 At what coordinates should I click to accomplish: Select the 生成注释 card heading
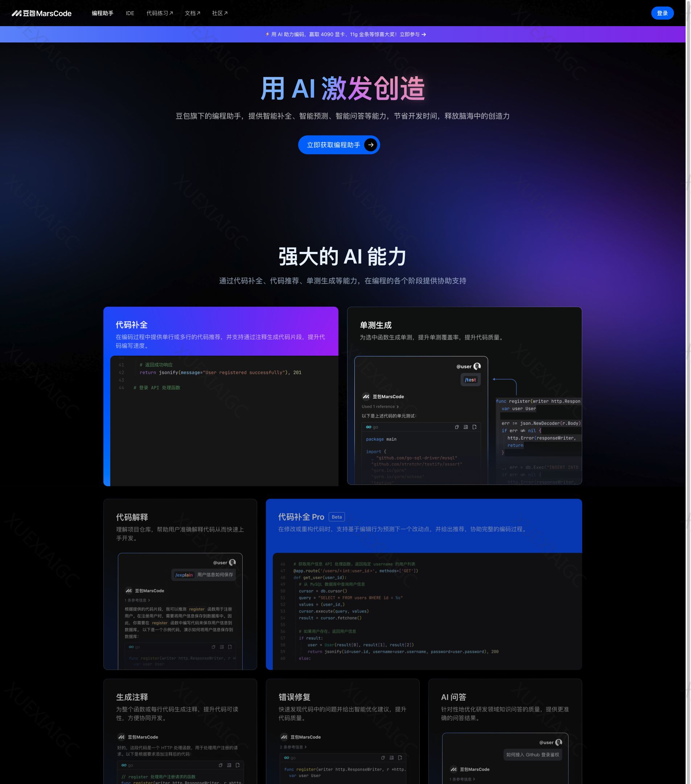[x=132, y=697]
